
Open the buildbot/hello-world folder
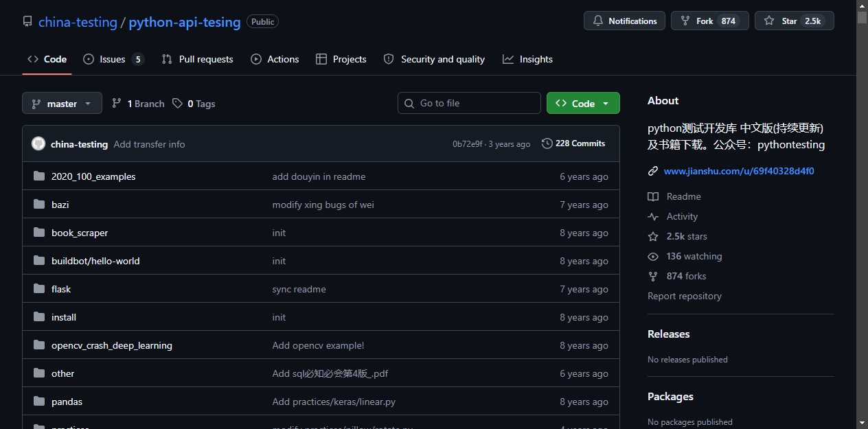point(95,261)
